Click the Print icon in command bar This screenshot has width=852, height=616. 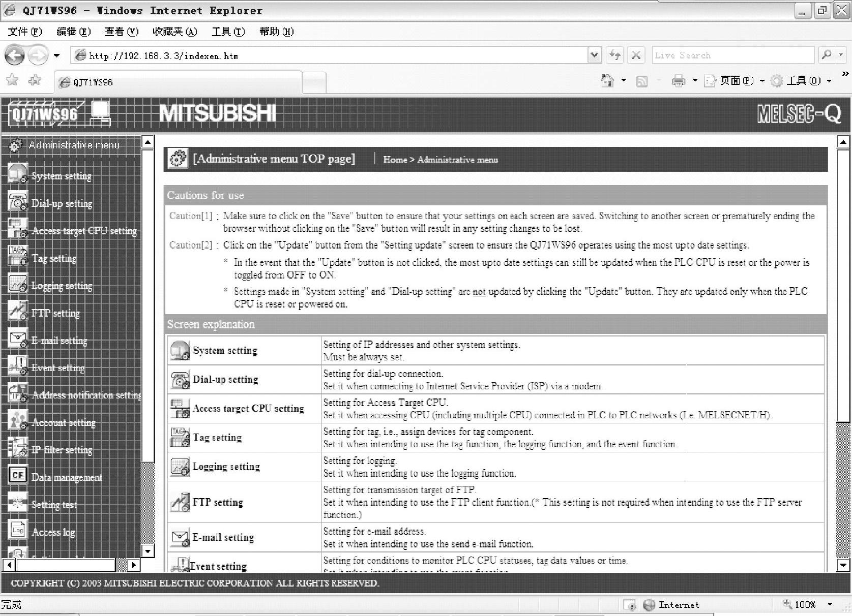[x=679, y=81]
